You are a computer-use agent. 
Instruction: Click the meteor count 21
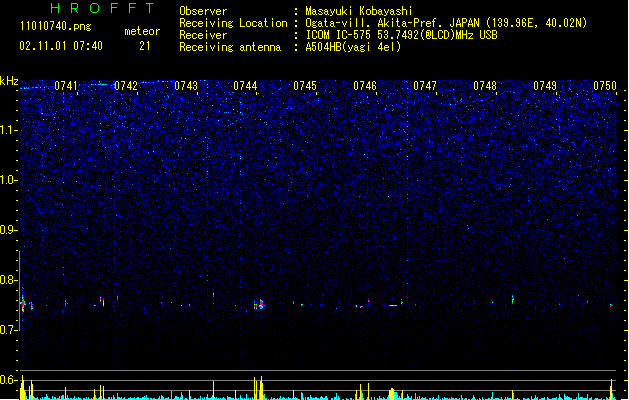(x=145, y=46)
